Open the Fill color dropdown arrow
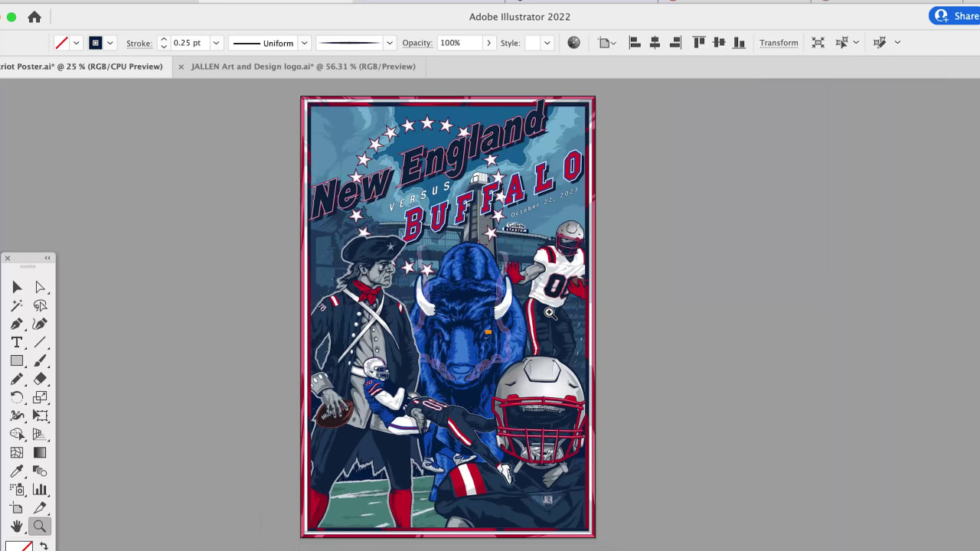This screenshot has height=551, width=980. 77,43
